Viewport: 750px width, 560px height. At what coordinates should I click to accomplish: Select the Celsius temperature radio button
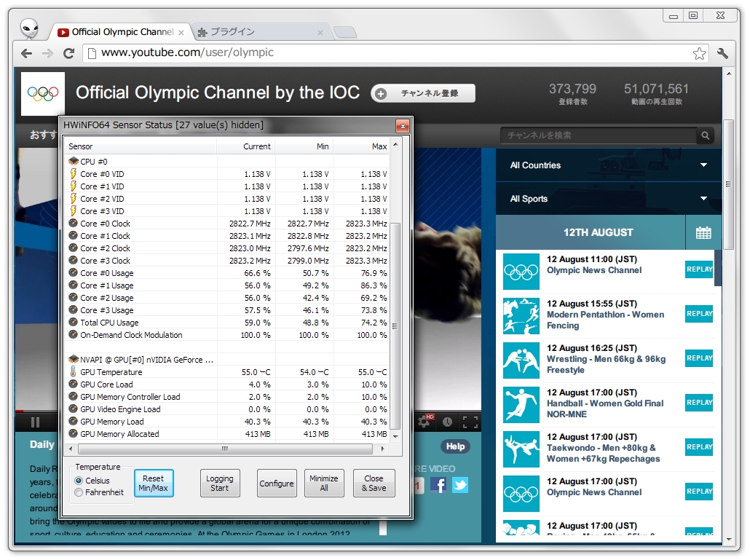coord(80,481)
